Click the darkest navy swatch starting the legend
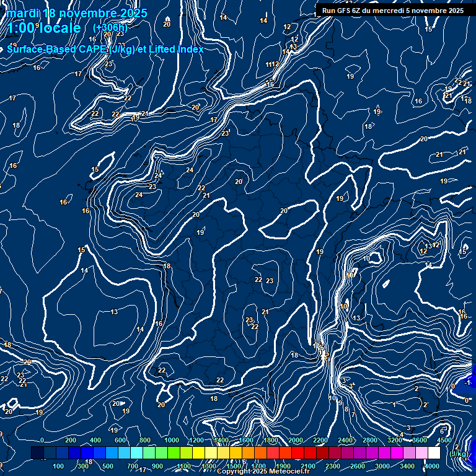This screenshot has height=476, width=476. pos(37,452)
